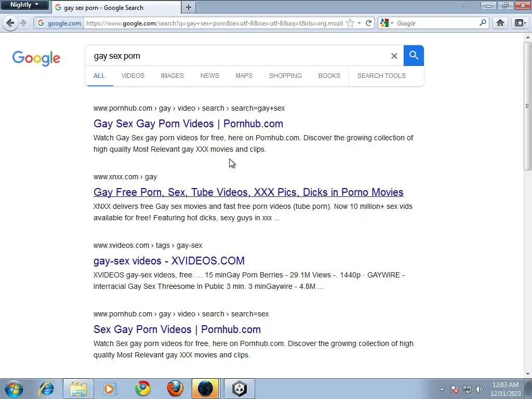Open the Unity cube icon in the taskbar
The width and height of the screenshot is (532, 399).
pos(239,389)
